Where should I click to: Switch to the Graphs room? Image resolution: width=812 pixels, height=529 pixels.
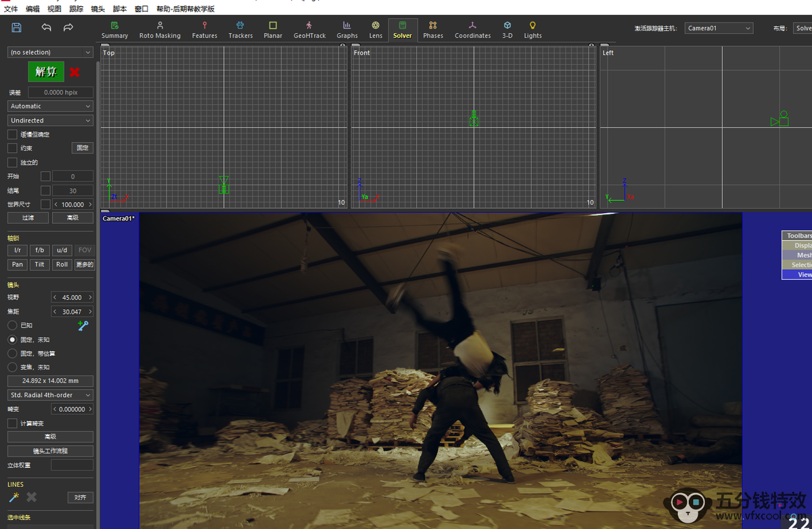coord(346,30)
